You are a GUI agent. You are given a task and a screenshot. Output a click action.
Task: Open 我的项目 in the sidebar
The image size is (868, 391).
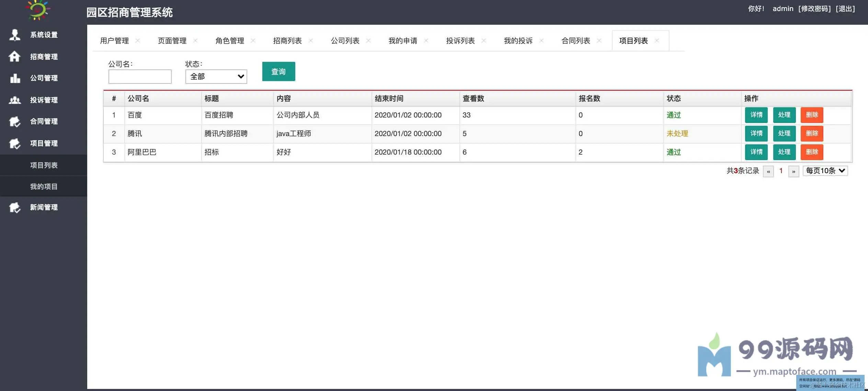[x=44, y=187]
